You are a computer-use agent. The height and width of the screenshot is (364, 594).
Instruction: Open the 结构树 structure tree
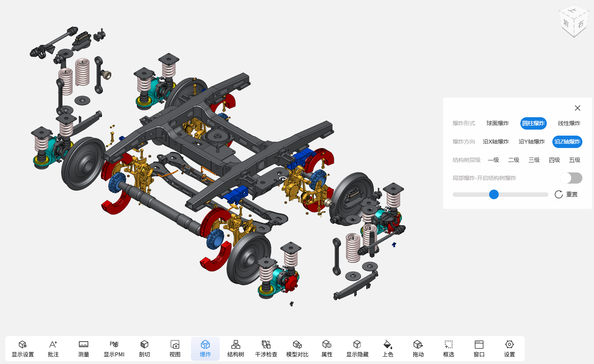(x=236, y=348)
